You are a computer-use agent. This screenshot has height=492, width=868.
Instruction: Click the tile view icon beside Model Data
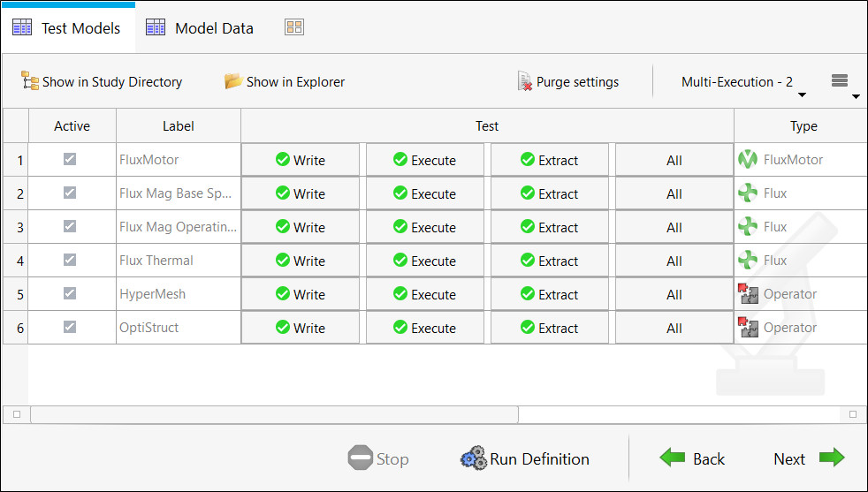pos(294,27)
